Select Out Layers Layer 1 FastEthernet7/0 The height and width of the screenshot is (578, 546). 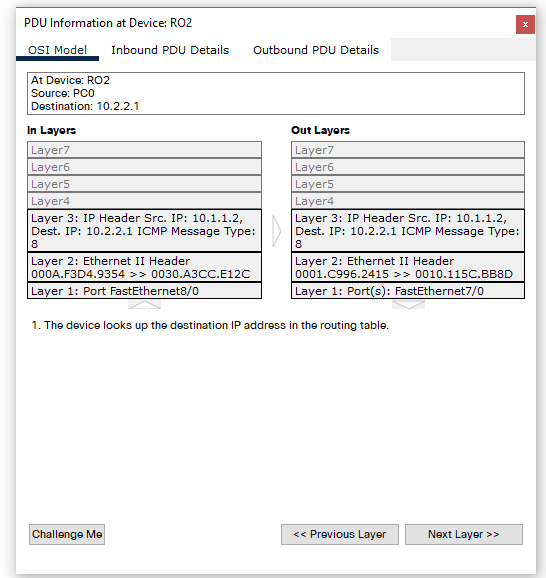coord(408,291)
